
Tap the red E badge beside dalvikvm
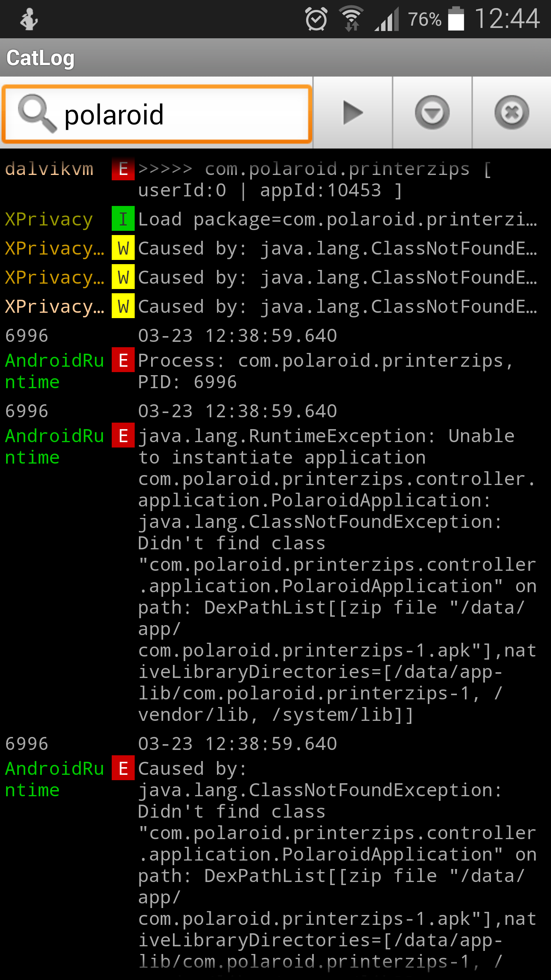click(123, 169)
